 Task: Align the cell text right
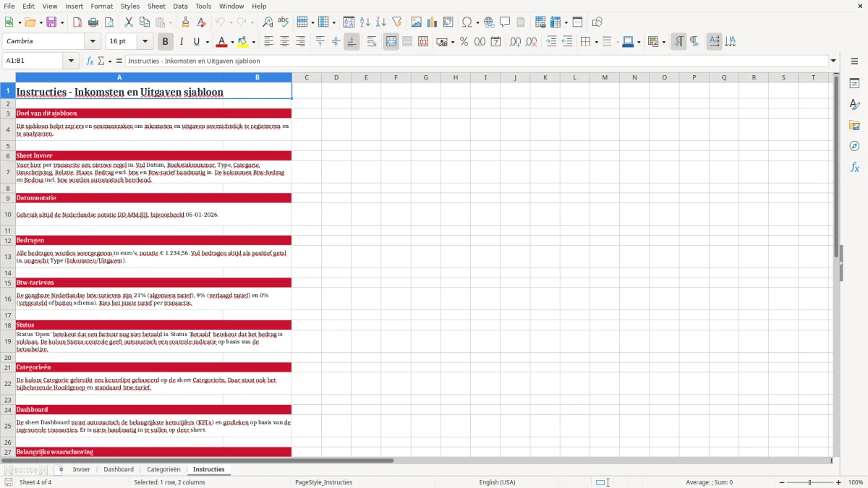[300, 42]
